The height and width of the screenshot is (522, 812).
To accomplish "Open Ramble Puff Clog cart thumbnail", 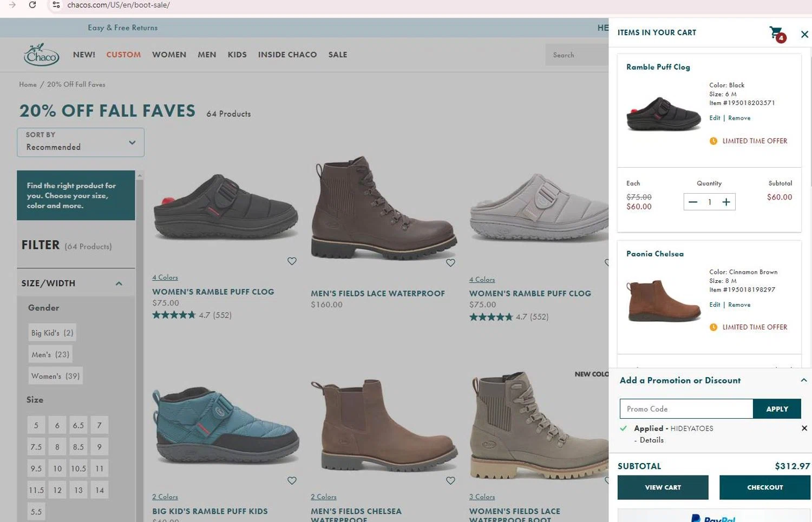I will coord(664,114).
